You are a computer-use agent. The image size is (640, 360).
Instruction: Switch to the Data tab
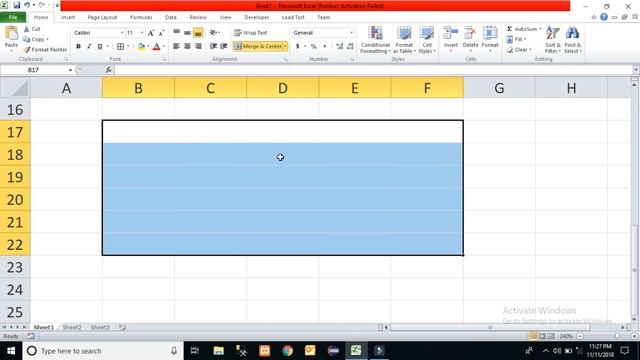171,17
